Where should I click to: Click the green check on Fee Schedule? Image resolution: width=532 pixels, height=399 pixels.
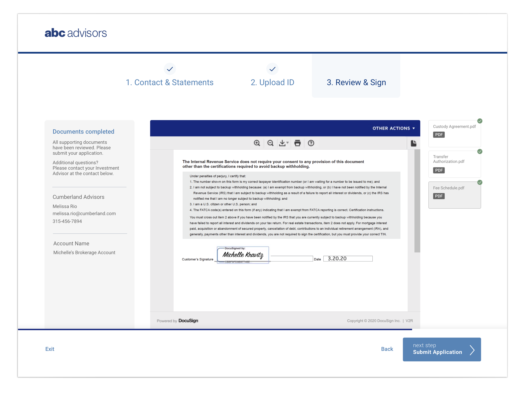point(480,182)
